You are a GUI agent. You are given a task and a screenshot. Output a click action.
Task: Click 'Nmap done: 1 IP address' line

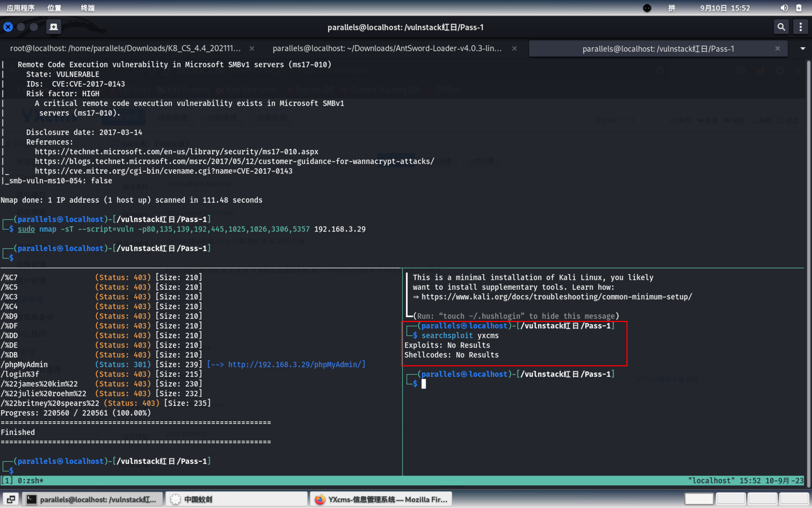point(132,200)
